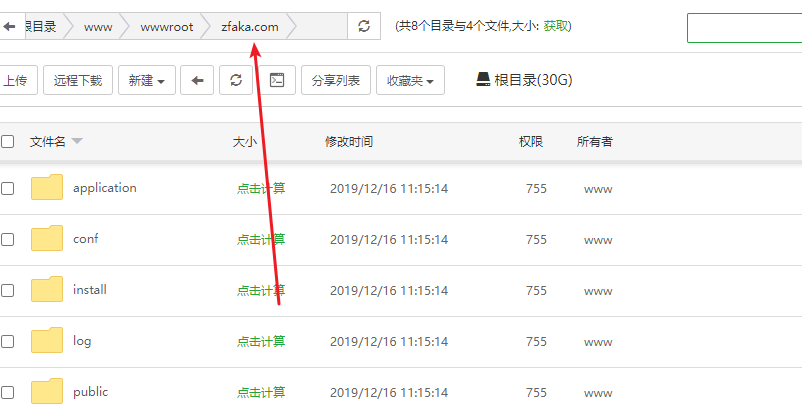Click the 远程下载 button
Screen dimensions: 802x414
click(78, 80)
